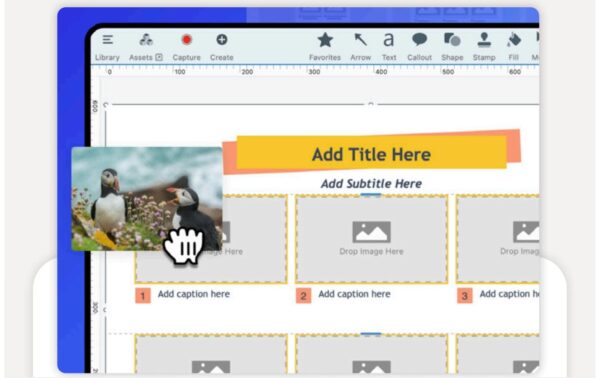Click caption text next to number 2
600x378 pixels.
354,294
